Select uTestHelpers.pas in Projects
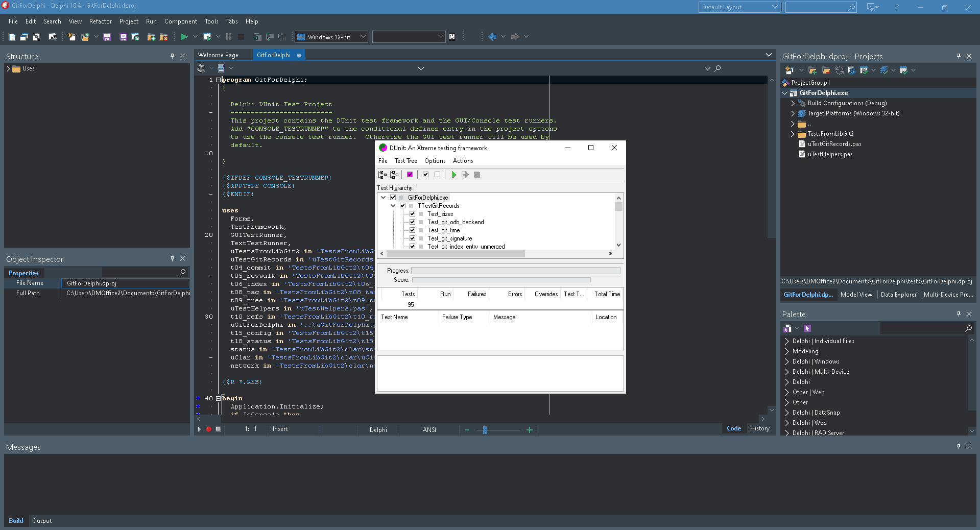980x530 pixels. (830, 154)
